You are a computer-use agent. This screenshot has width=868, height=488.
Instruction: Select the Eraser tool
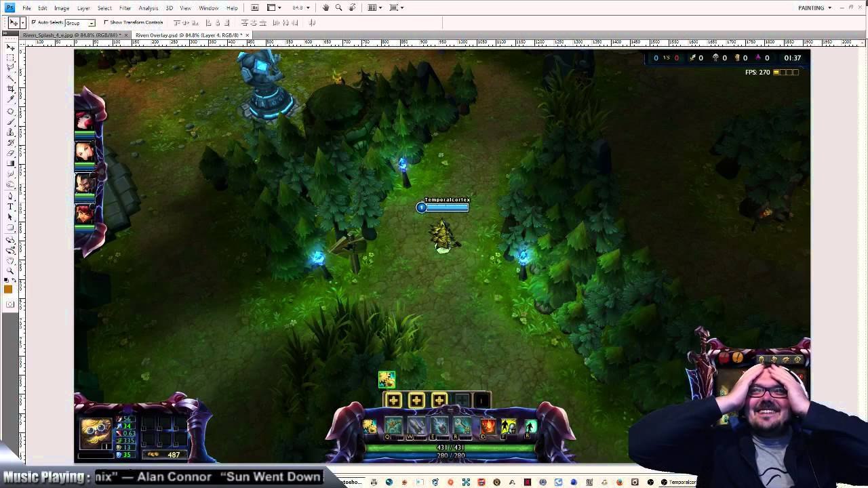point(10,152)
